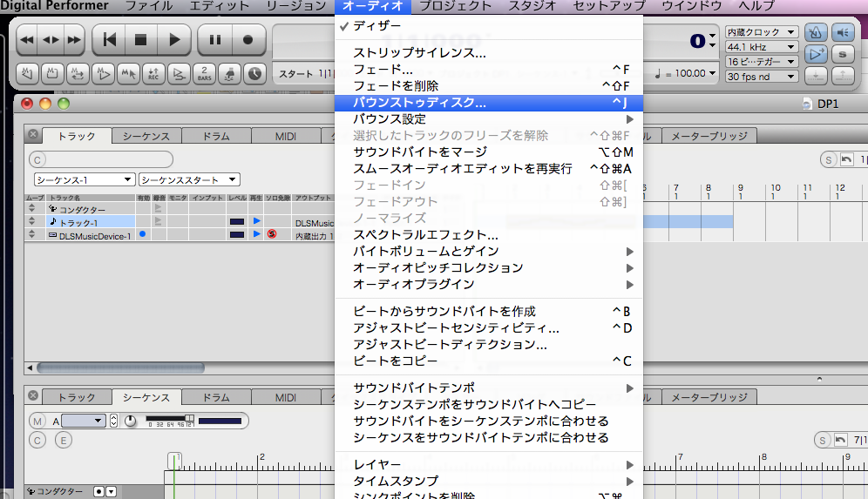
Task: Return playback to sequence start
Action: [110, 40]
